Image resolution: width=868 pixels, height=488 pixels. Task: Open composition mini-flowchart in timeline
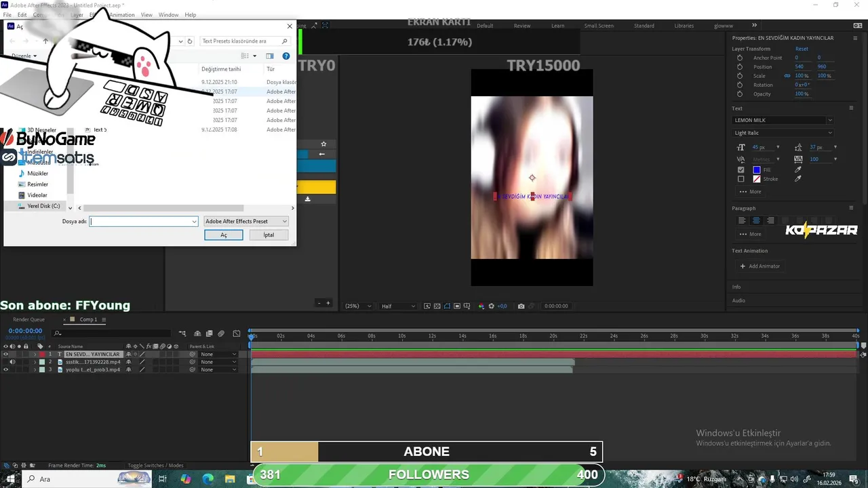click(x=182, y=333)
